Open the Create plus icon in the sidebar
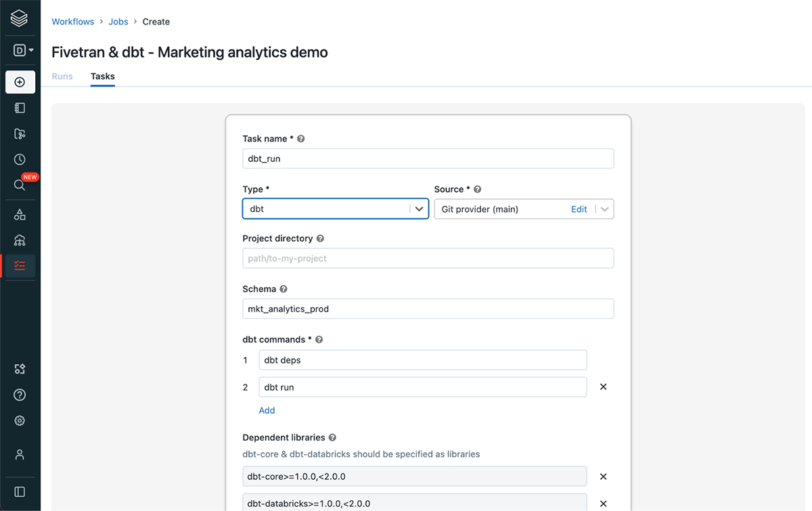 pyautogui.click(x=20, y=82)
